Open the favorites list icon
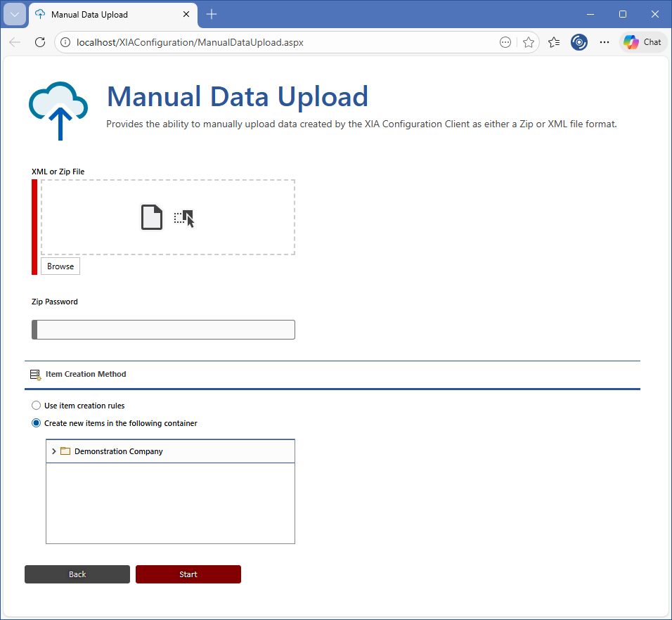The width and height of the screenshot is (672, 620). tap(554, 42)
